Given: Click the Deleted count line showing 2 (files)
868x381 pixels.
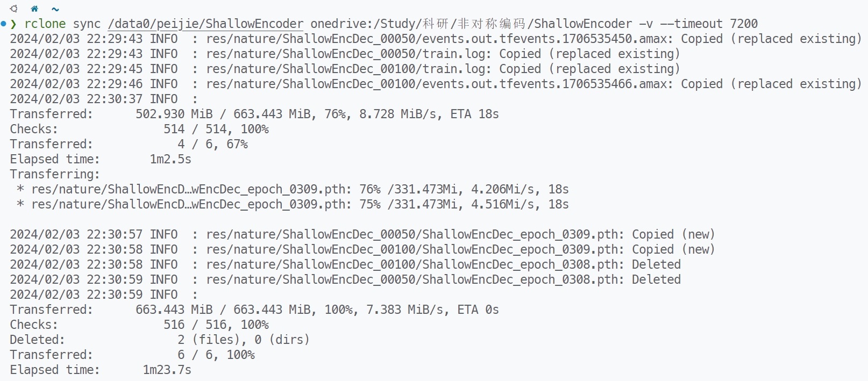Looking at the screenshot, I should 244,340.
